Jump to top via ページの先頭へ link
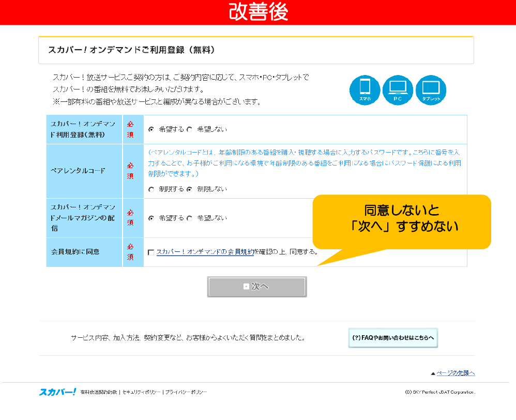The height and width of the screenshot is (420, 516). (x=456, y=373)
